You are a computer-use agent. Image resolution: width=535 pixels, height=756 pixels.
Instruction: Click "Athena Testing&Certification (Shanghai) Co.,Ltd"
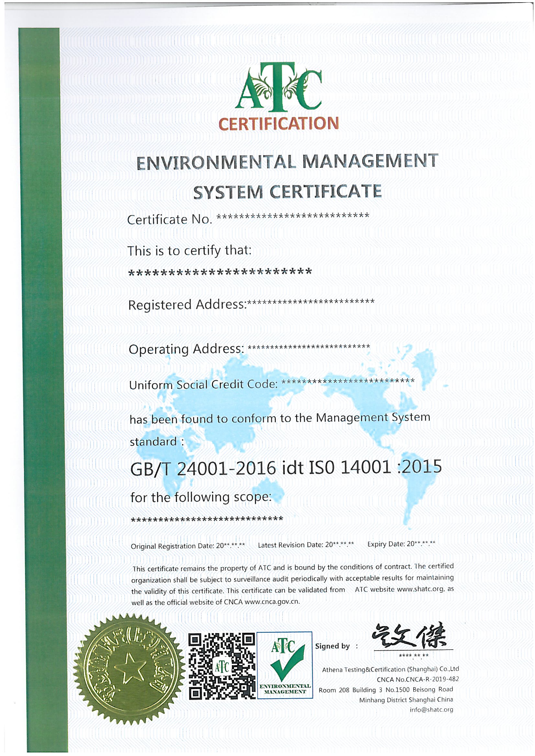[x=390, y=669]
